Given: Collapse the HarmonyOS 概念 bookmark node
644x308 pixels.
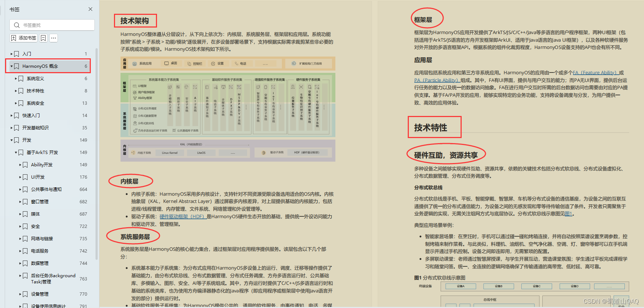Looking at the screenshot, I should pyautogui.click(x=12, y=66).
